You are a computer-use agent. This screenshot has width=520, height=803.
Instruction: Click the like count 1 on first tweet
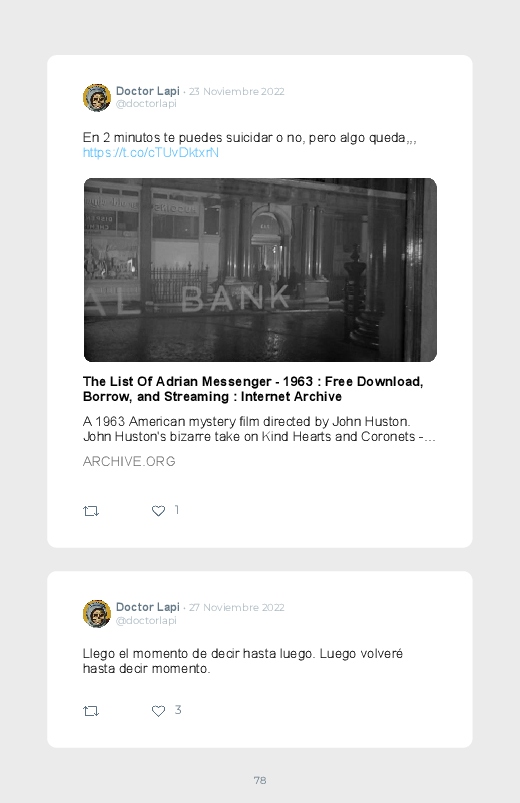tap(177, 510)
